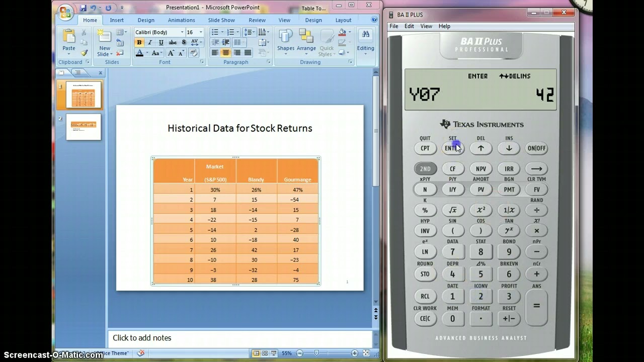Align text left
This screenshot has height=362, width=644.
(x=215, y=53)
